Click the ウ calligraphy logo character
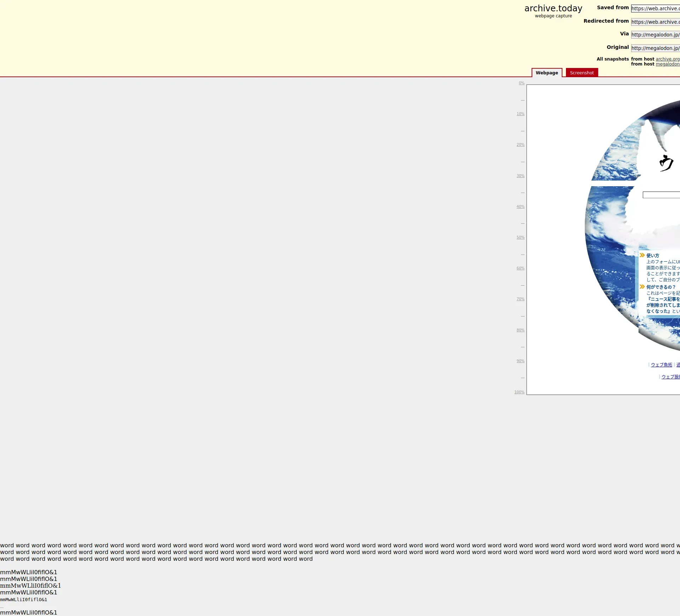This screenshot has height=616, width=680. [x=666, y=163]
